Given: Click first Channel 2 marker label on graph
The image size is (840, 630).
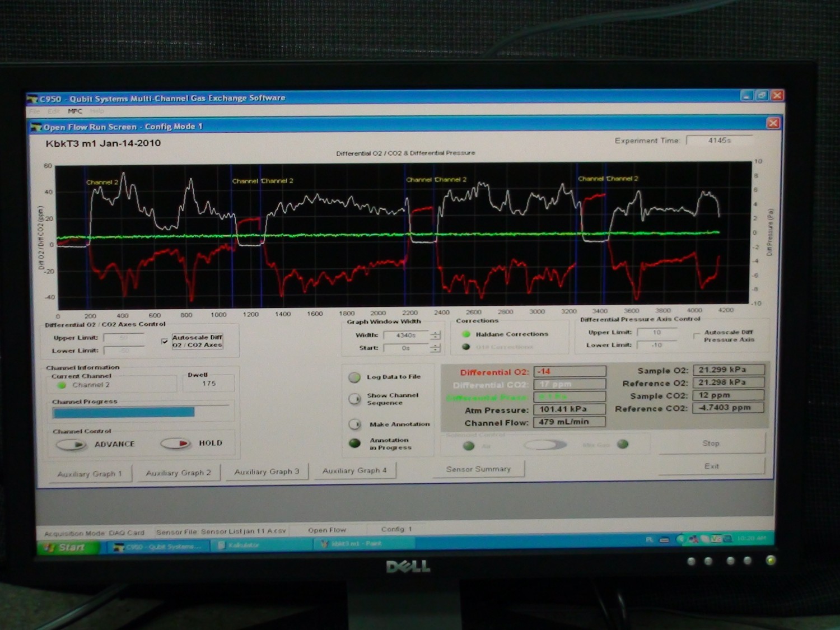Looking at the screenshot, I should [102, 182].
